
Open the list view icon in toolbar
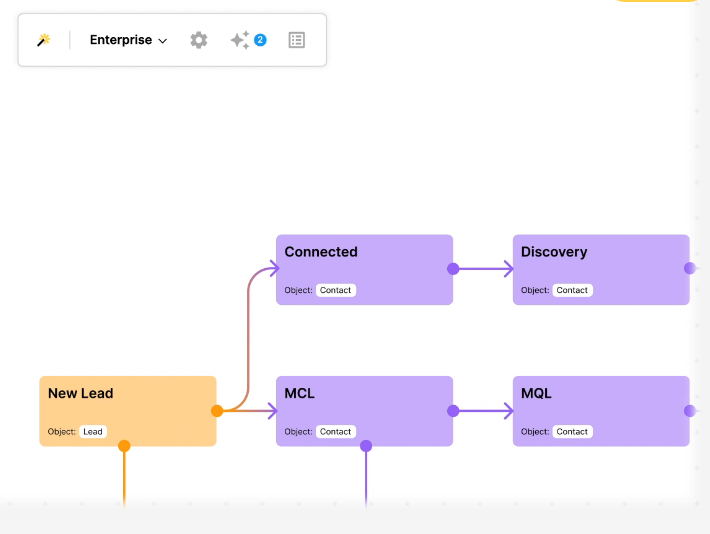pyautogui.click(x=297, y=40)
